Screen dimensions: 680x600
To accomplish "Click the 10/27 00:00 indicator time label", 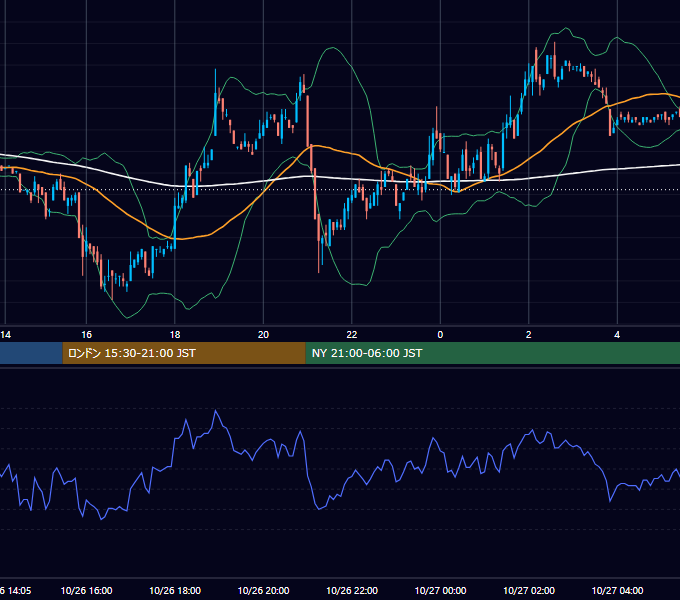I will (x=441, y=591).
